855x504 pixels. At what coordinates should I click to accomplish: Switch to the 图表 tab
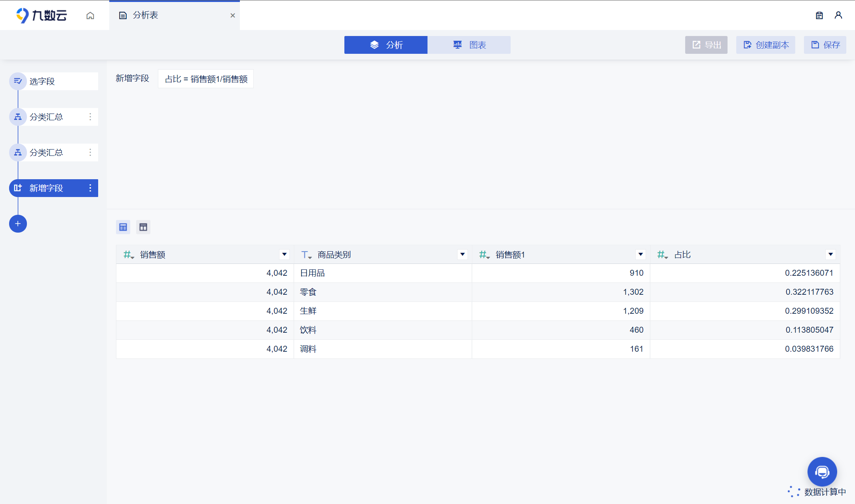coord(469,45)
